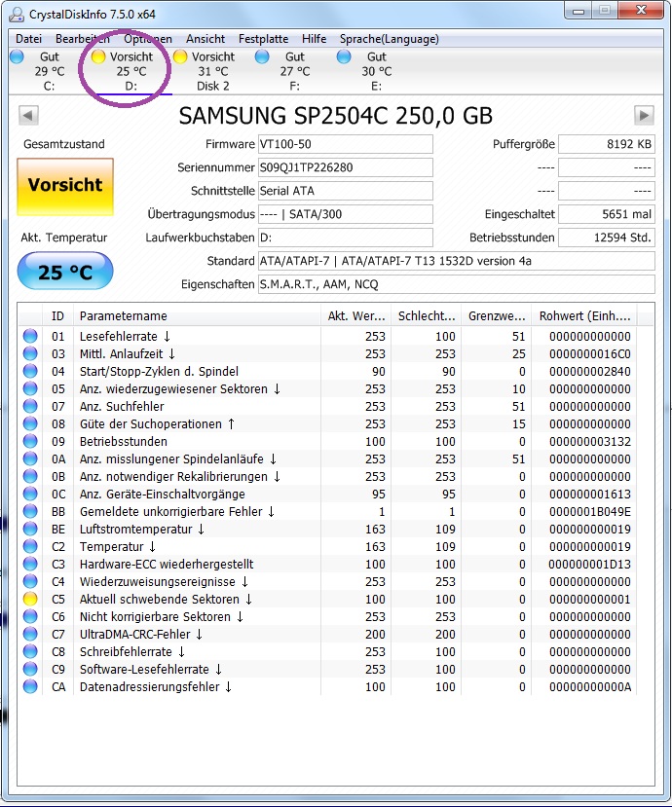Select the Gemeldete unkorrigierbare Fehler parameter name
The height and width of the screenshot is (807, 672).
(177, 512)
